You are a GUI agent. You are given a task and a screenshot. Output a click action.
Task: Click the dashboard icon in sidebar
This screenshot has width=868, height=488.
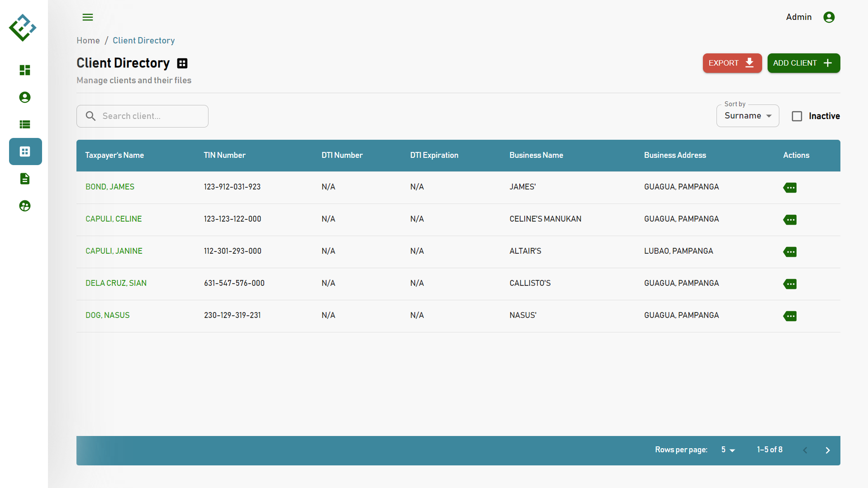click(x=25, y=70)
